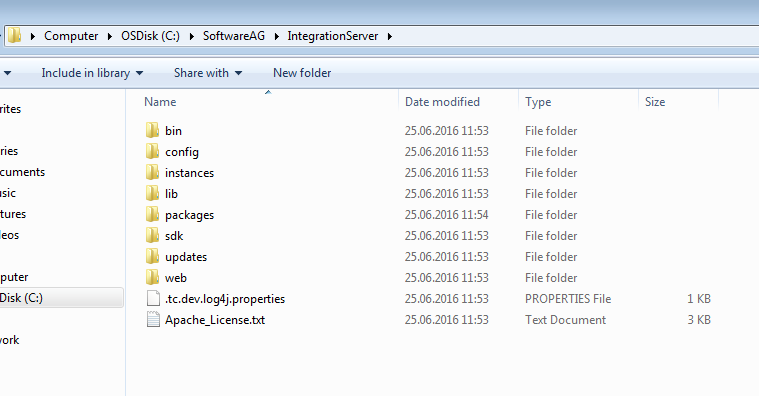Click the sdk folder icon
This screenshot has height=396, width=759.
pyautogui.click(x=152, y=235)
